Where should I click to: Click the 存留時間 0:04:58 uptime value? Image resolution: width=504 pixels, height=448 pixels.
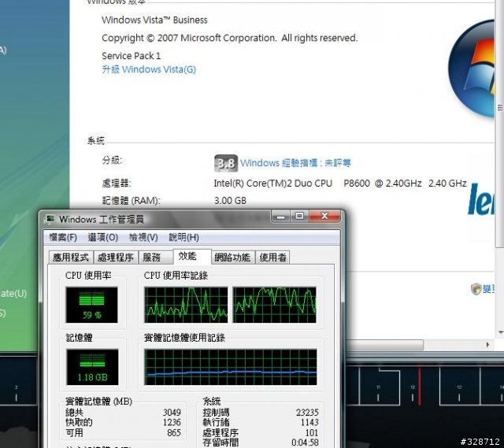(305, 442)
